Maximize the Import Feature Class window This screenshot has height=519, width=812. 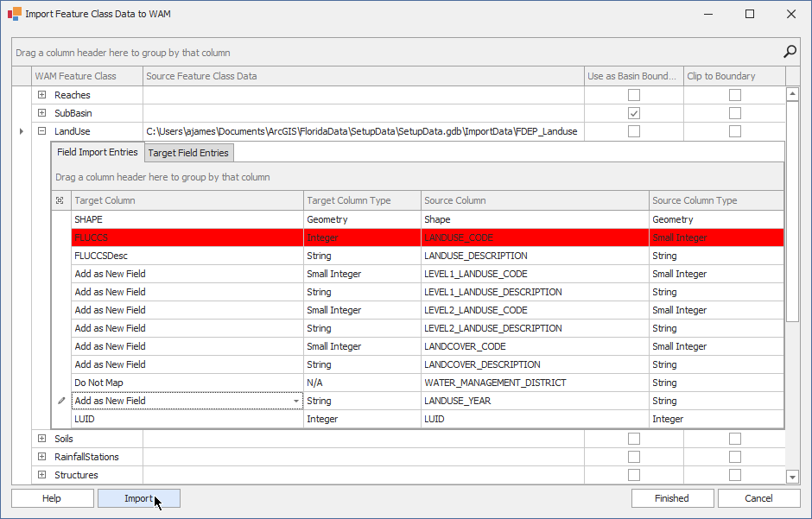point(749,14)
